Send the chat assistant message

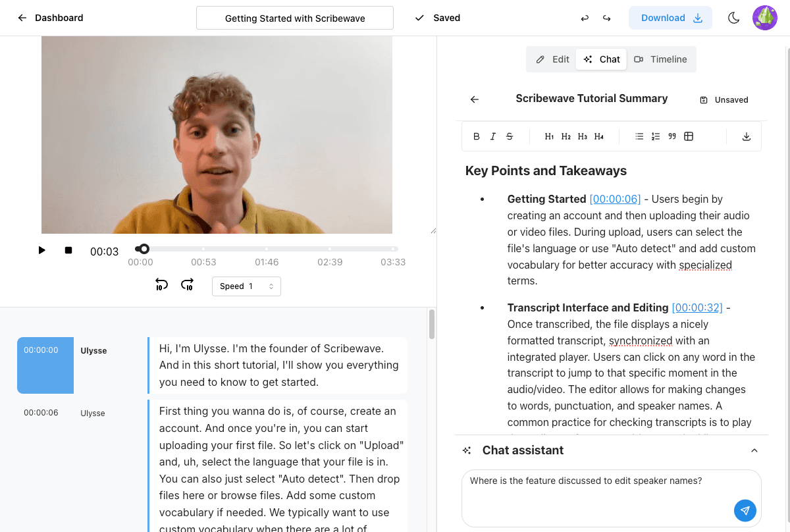tap(745, 510)
